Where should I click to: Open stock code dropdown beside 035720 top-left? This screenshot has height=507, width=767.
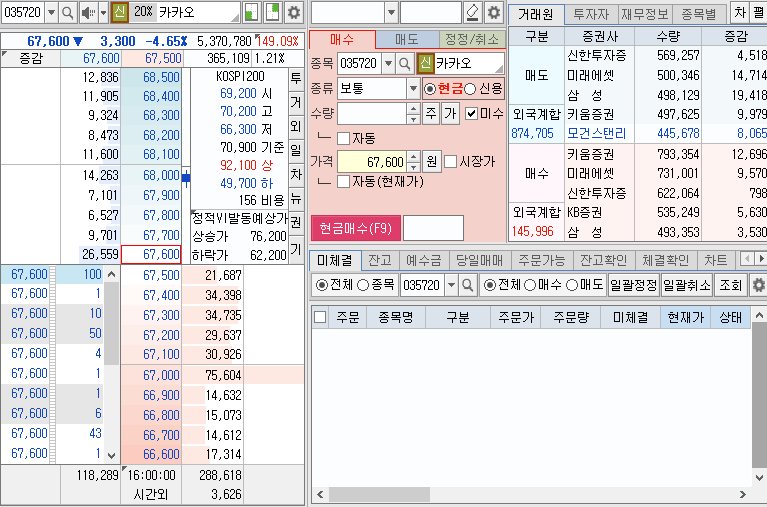point(51,12)
